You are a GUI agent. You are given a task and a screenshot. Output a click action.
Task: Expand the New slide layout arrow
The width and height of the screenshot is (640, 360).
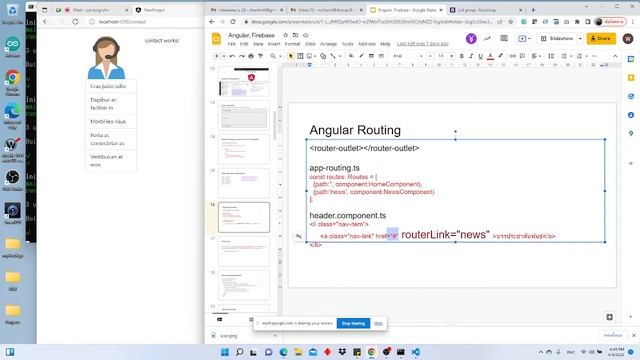224,56
